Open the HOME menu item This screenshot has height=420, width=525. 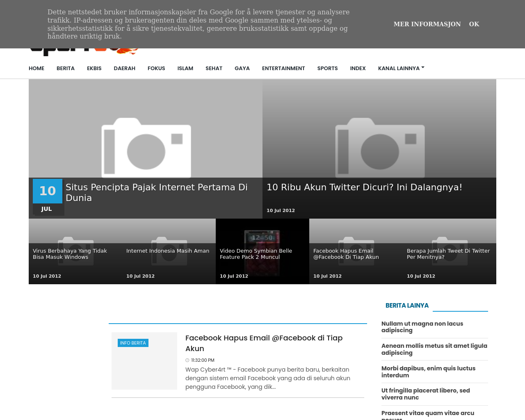[37, 68]
